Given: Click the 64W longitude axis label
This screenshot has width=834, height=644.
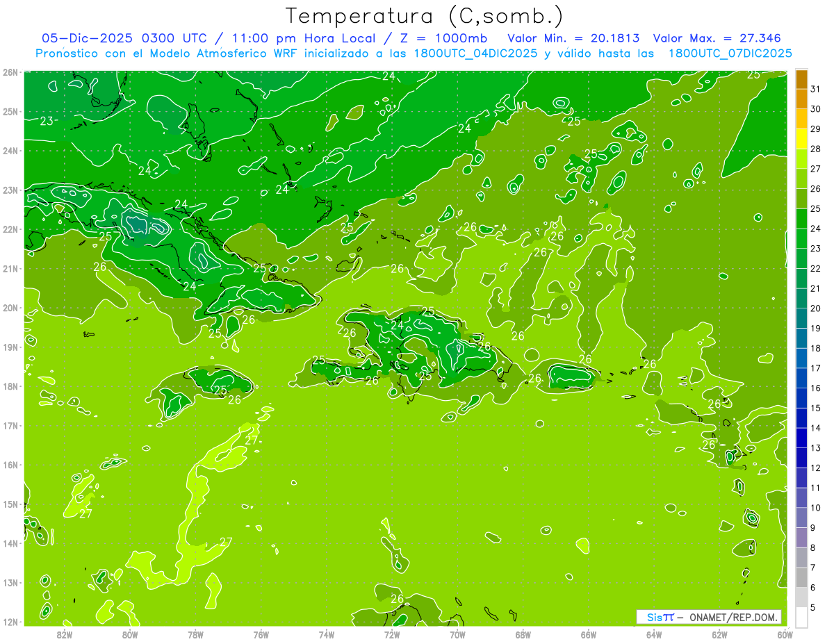Looking at the screenshot, I should pos(654,634).
